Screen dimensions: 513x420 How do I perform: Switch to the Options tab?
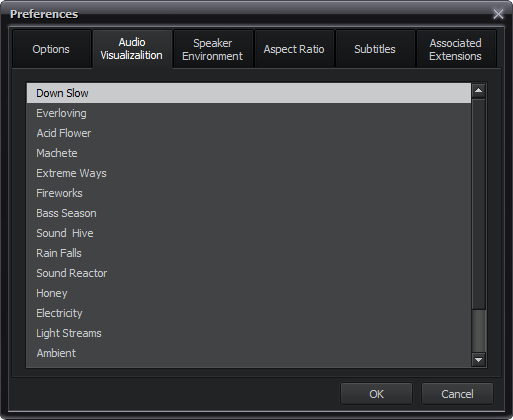[51, 49]
